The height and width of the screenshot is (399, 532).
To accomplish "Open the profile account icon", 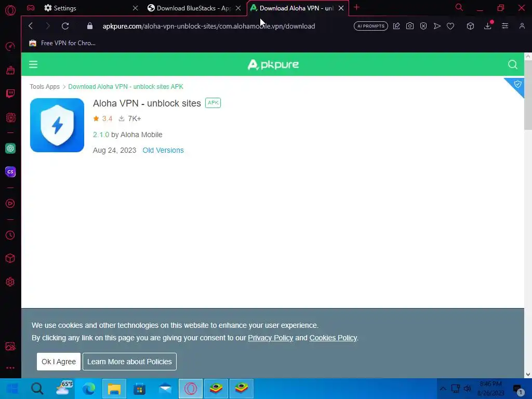I will coord(522,26).
